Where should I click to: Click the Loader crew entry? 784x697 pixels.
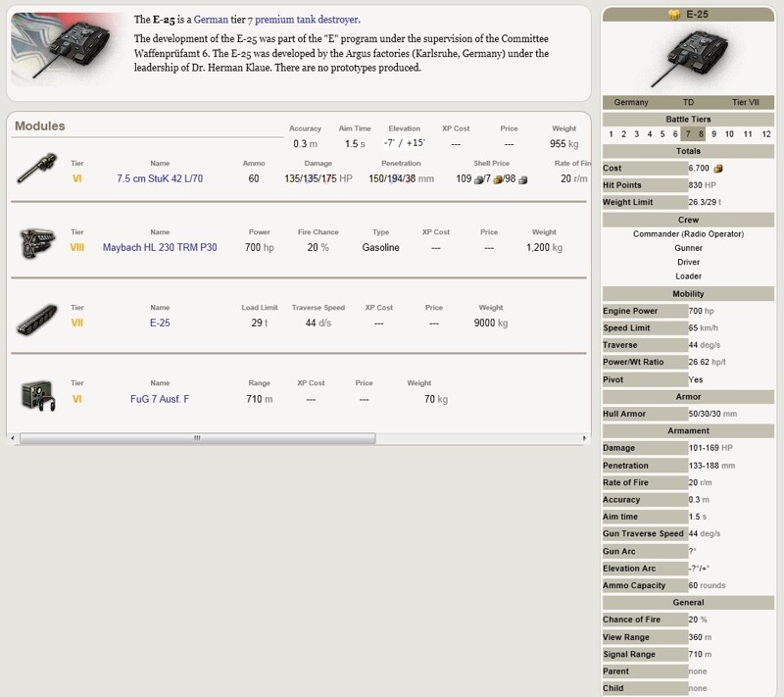688,276
